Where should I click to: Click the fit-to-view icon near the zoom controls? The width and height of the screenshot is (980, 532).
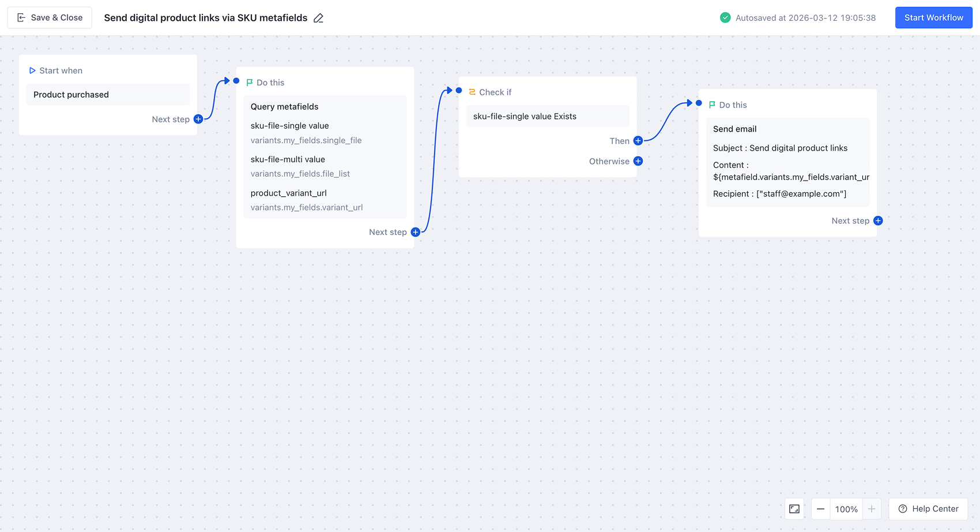pos(794,509)
